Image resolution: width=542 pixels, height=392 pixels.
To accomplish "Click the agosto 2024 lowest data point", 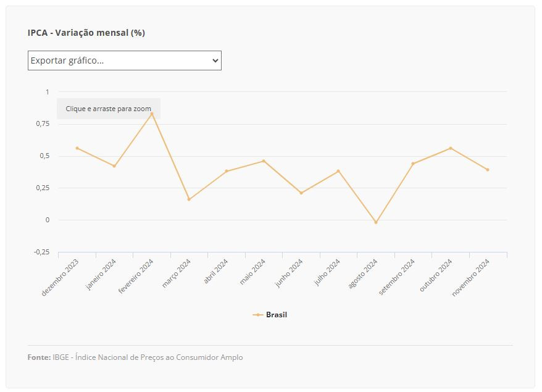I will click(375, 222).
